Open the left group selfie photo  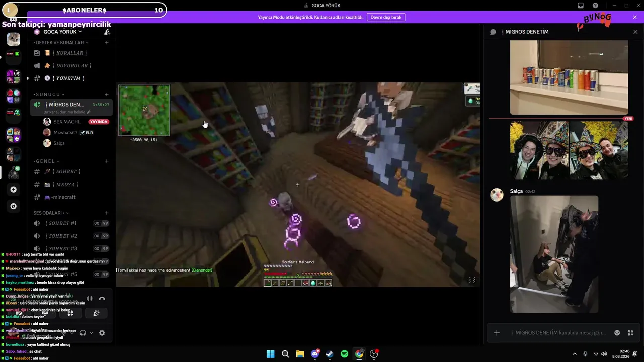coord(539,150)
